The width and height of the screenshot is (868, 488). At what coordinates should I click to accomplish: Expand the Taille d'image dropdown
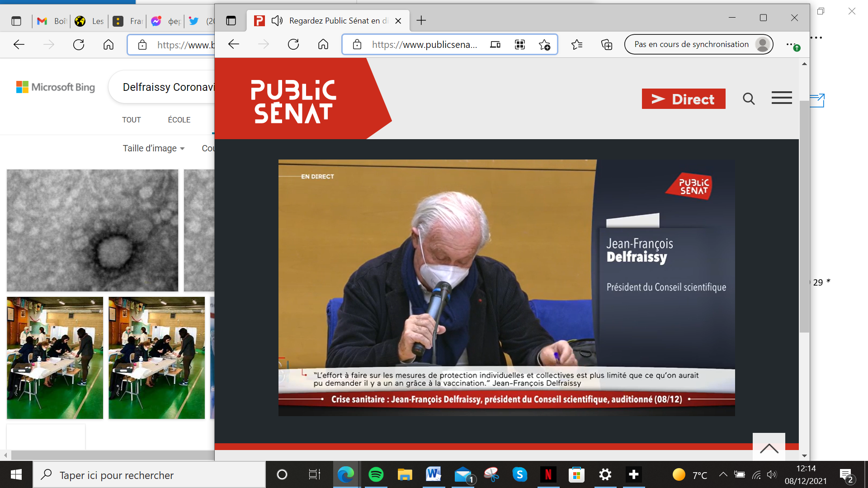tap(153, 148)
